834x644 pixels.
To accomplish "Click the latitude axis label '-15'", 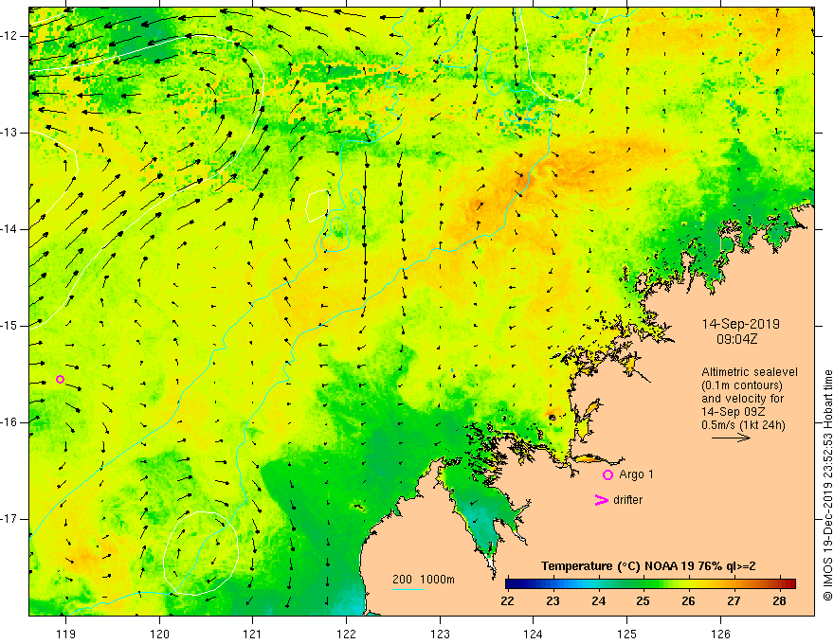I will coord(9,326).
